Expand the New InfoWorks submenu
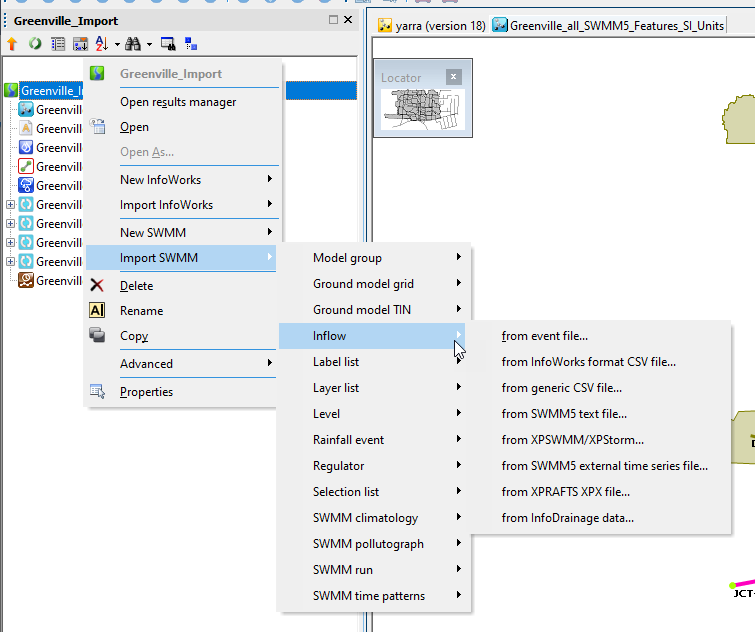This screenshot has height=632, width=755. tap(182, 180)
